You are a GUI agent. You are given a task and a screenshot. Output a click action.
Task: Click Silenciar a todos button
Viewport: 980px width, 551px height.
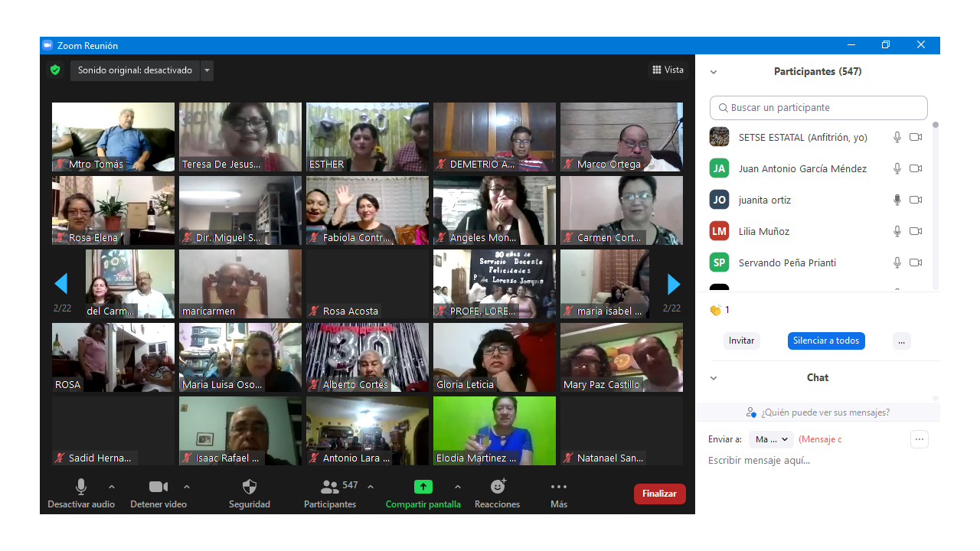tap(826, 341)
